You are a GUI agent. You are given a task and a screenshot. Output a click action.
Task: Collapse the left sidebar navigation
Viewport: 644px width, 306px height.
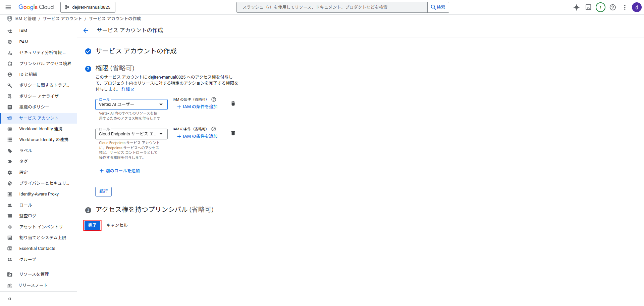pos(10,299)
